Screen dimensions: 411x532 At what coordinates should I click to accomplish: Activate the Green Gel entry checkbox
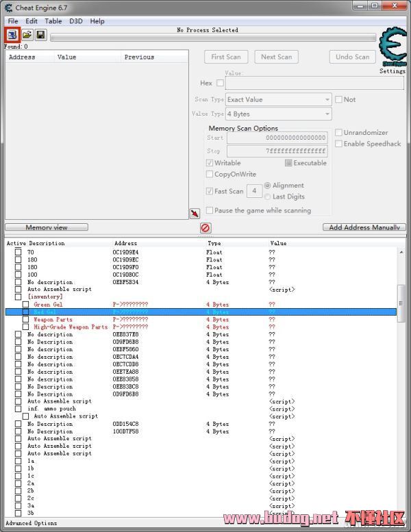point(26,304)
